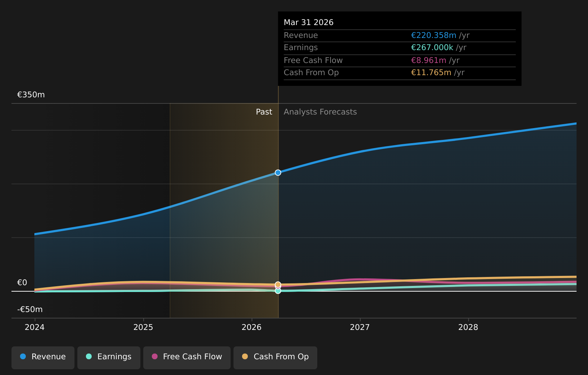This screenshot has width=588, height=375.
Task: Click the tooltip date 'Mar 31 2026'
Action: pos(309,23)
